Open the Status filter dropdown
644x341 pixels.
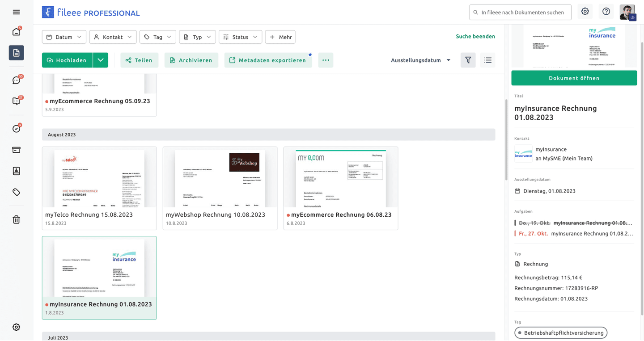240,37
